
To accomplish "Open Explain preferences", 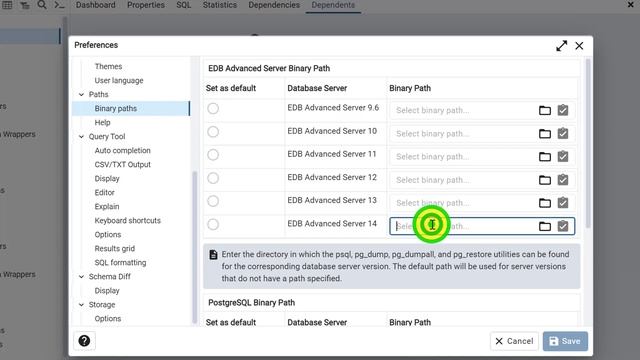I will coord(107,207).
